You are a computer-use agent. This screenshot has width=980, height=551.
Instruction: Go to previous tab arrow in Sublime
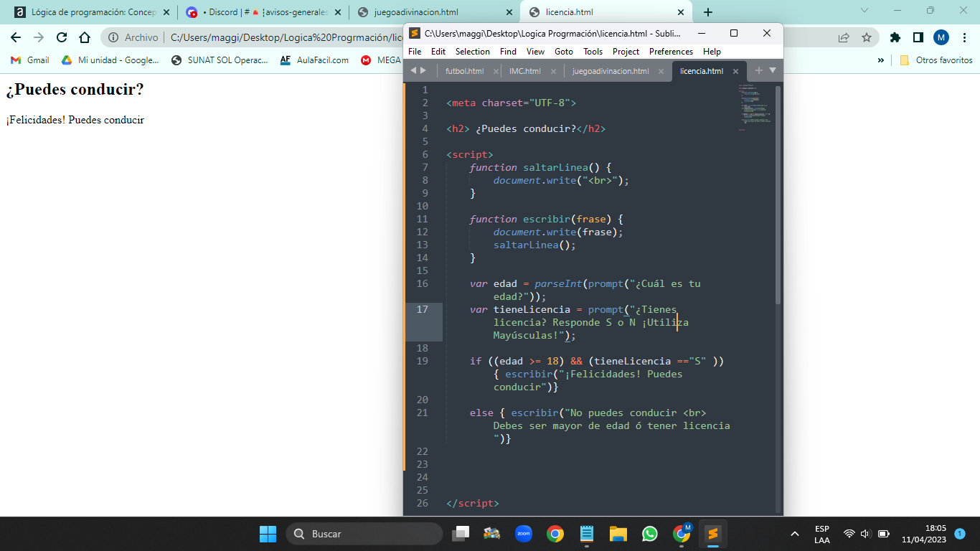413,70
